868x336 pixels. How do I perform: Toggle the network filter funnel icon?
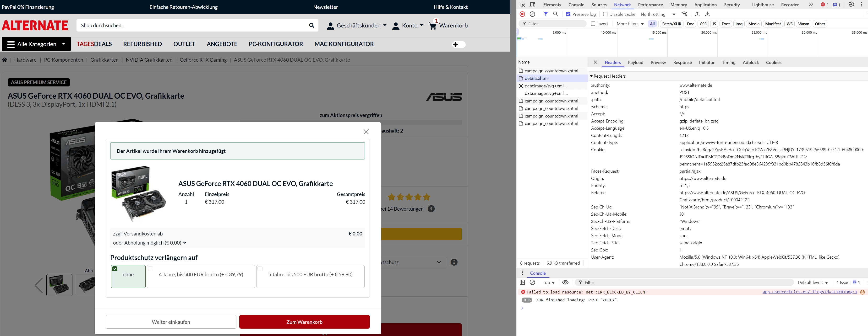(546, 14)
